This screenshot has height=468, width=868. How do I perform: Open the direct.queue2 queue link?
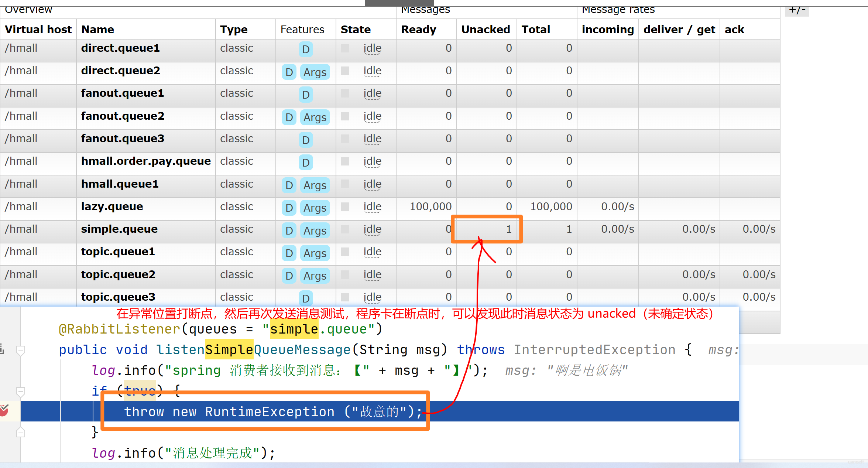click(x=121, y=71)
